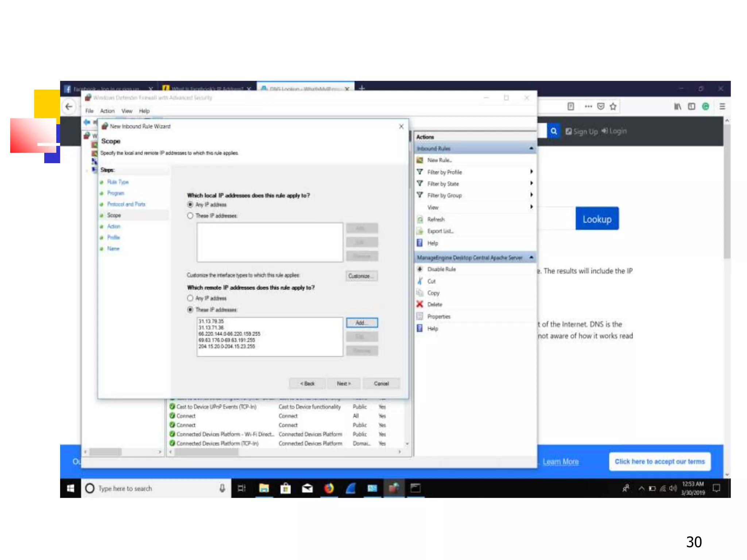Open the View menu in menu bar
This screenshot has width=747, height=560.
[x=127, y=111]
